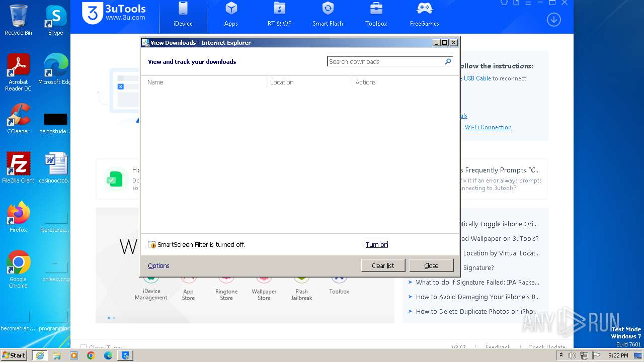Open Microsoft Edge desktop shortcut

tap(56, 69)
